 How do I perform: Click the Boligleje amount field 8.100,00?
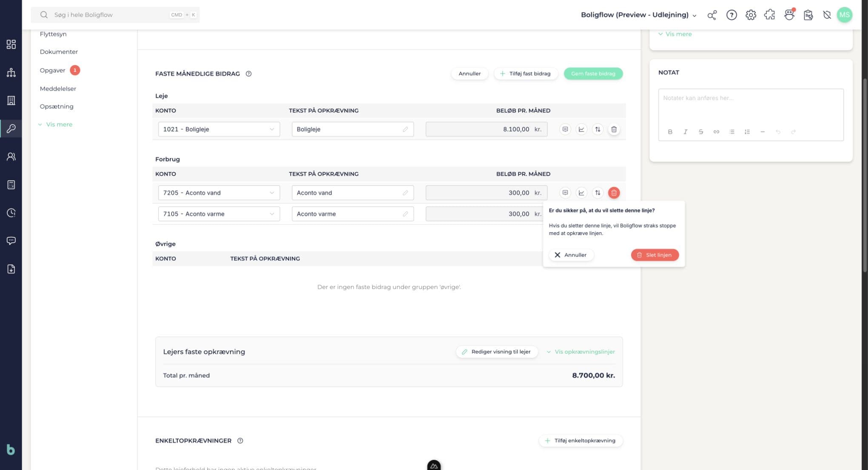(x=486, y=129)
